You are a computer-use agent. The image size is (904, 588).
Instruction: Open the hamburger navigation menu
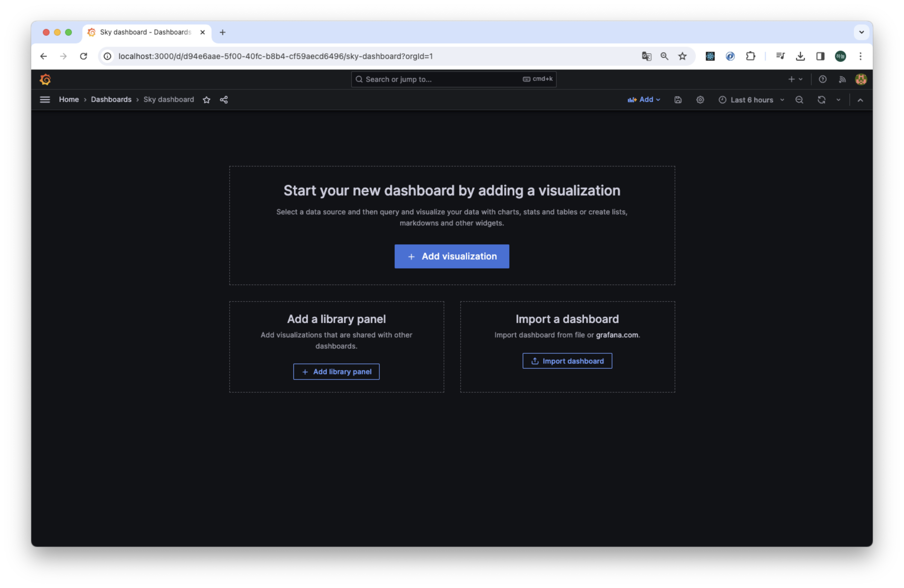[45, 99]
